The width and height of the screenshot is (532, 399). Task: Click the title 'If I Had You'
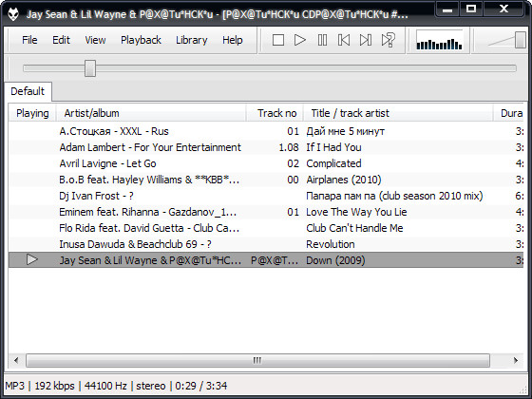coord(333,147)
